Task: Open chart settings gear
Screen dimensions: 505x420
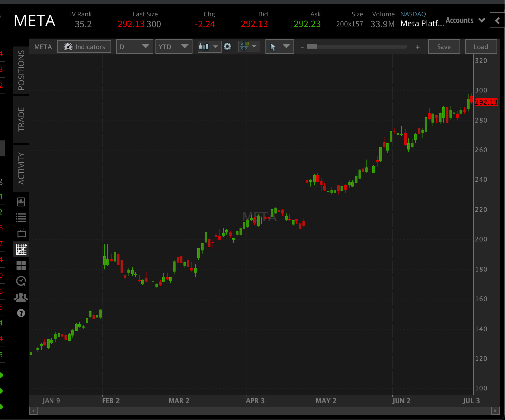Action: (227, 46)
